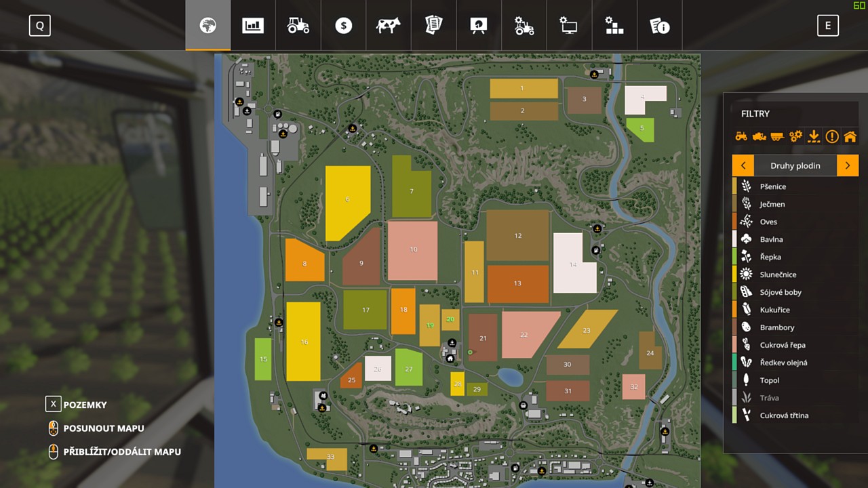Select field 16 on the map
868x488 pixels.
click(303, 342)
